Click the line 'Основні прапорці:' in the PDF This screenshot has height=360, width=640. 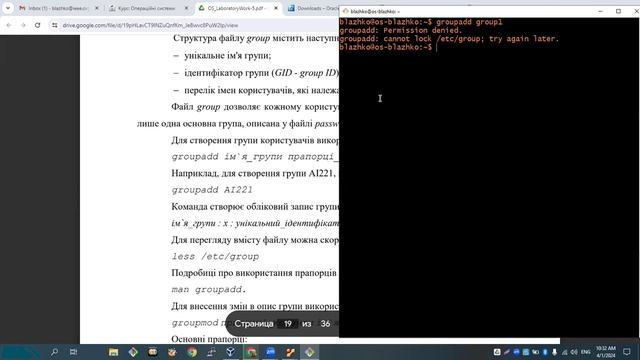tap(209, 339)
